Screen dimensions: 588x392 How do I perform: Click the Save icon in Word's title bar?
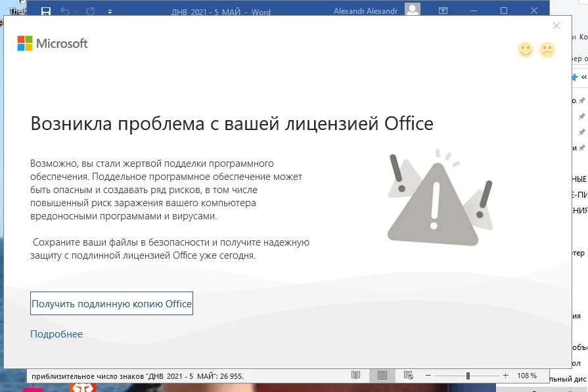[46, 11]
